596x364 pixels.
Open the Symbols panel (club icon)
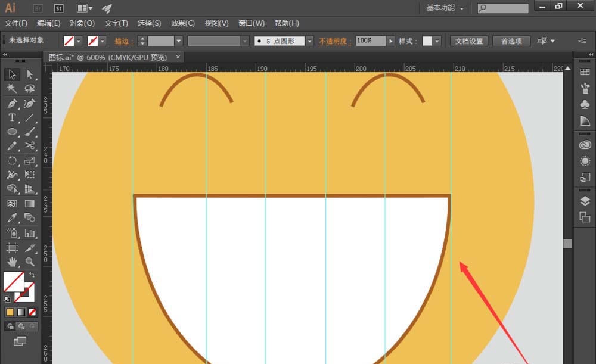tap(585, 104)
